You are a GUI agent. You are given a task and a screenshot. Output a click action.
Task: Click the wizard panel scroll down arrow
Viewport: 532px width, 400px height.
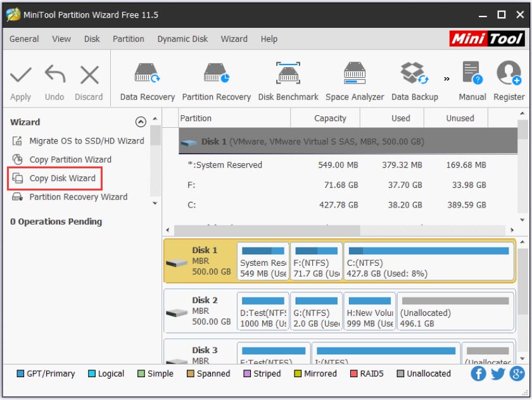(155, 203)
